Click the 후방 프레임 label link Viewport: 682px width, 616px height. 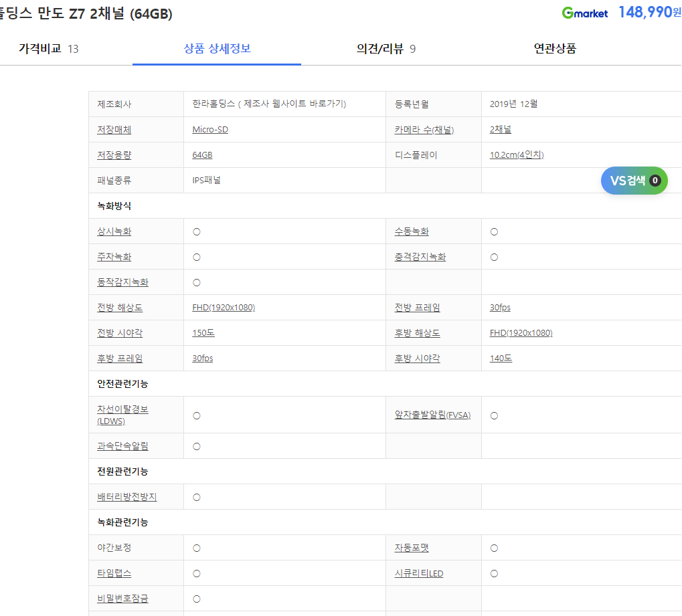click(120, 358)
